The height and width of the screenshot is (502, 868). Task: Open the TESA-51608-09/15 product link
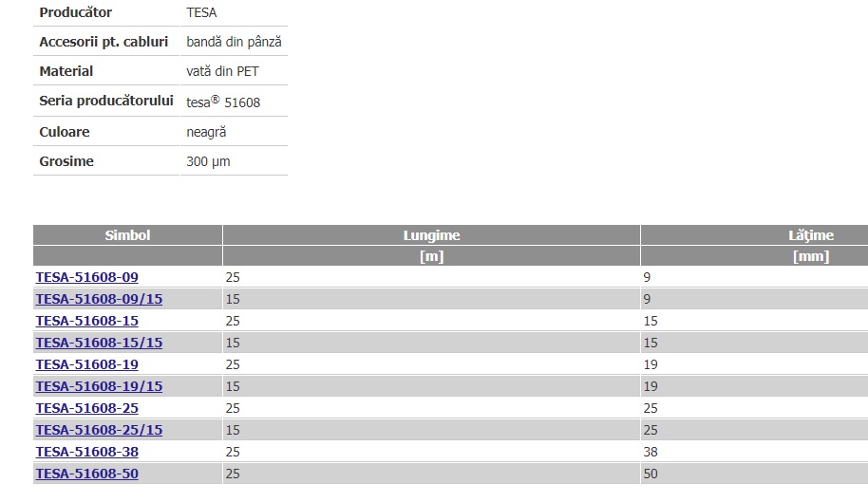tap(99, 299)
